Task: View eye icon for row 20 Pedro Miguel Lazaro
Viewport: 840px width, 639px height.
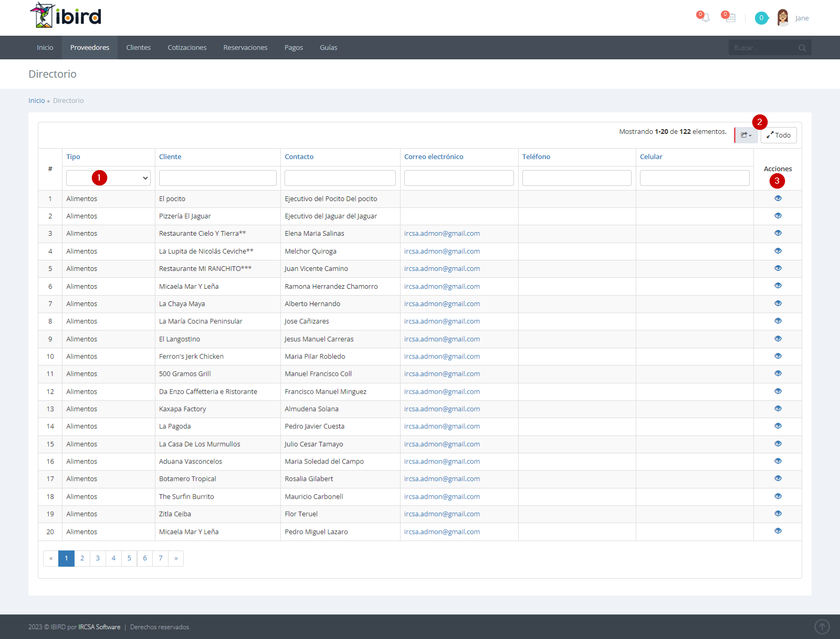Action: point(778,531)
